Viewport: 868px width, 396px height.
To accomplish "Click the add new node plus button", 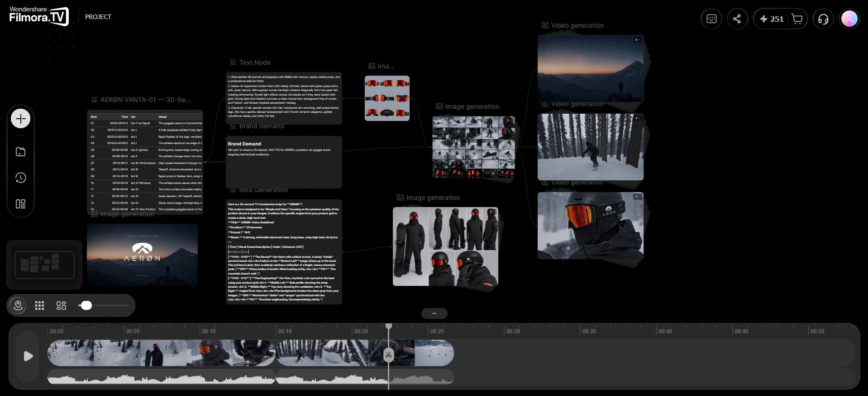I will tap(20, 119).
